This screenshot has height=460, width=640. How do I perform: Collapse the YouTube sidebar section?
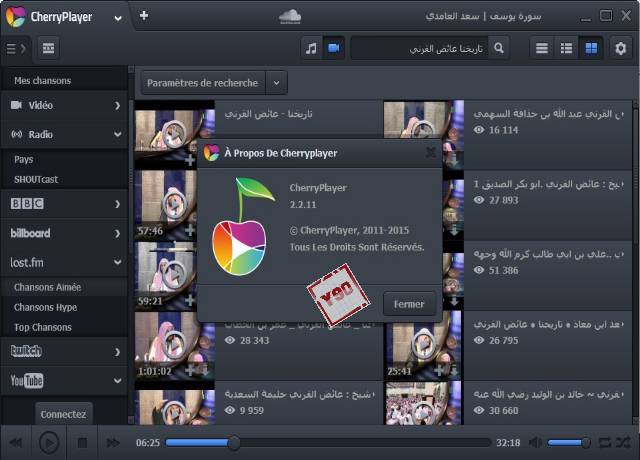(64, 380)
